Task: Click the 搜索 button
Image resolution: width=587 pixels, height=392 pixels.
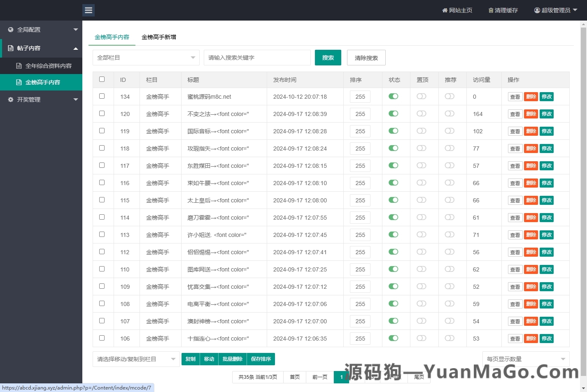Action: tap(328, 58)
